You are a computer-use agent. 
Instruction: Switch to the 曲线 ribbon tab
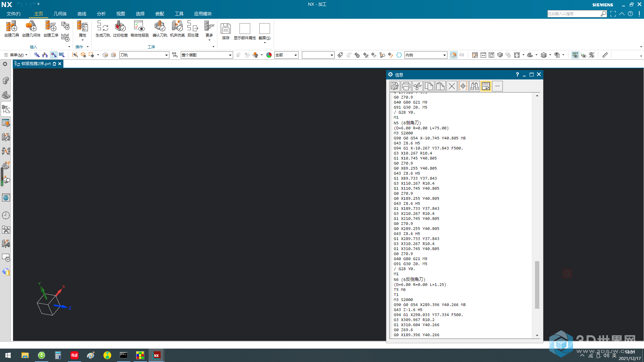coord(82,14)
